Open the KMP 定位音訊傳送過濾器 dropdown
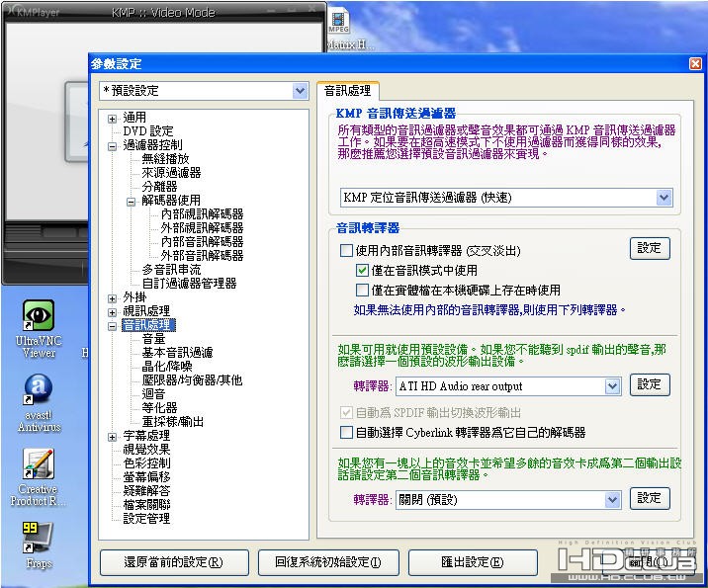Viewport: 708px width, 588px height. coord(664,198)
